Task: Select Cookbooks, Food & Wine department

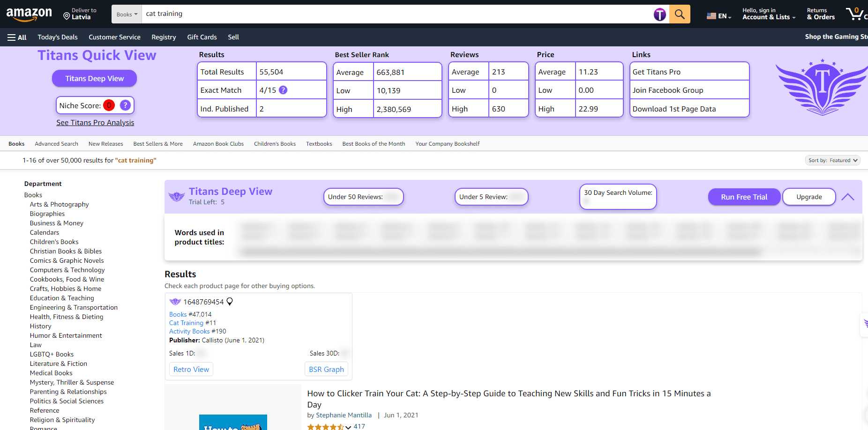Action: [67, 279]
